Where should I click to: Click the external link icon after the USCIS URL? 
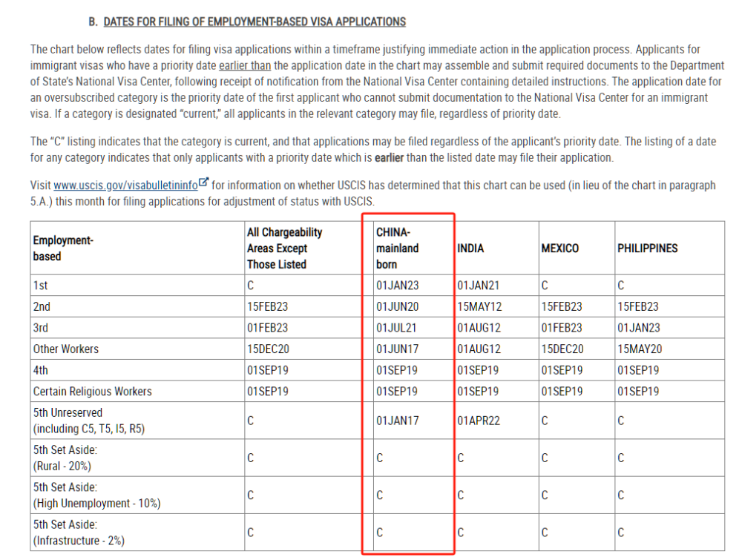pos(204,184)
